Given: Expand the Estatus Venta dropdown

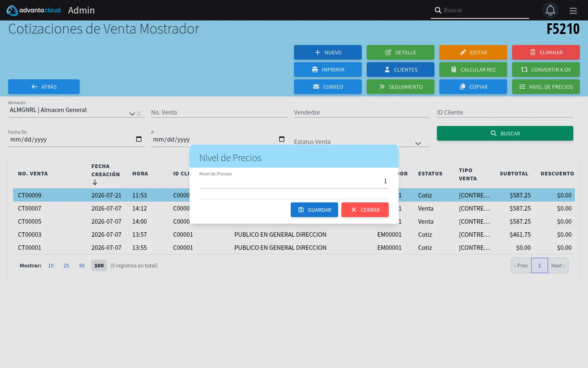Looking at the screenshot, I should 418,143.
